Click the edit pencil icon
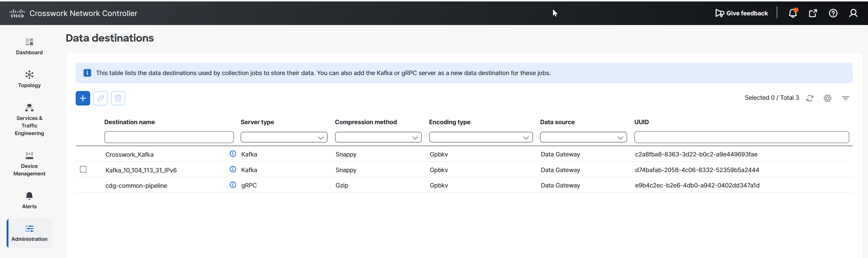The height and width of the screenshot is (258, 868). pyautogui.click(x=100, y=98)
